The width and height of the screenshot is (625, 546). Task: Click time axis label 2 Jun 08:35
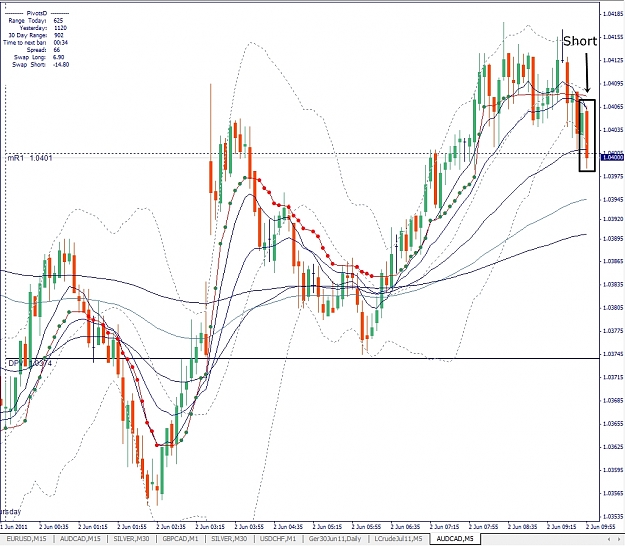click(x=523, y=526)
